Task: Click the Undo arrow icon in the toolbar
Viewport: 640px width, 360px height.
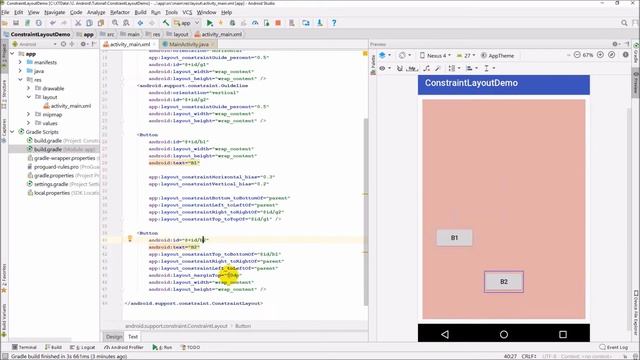Action: click(x=52, y=23)
